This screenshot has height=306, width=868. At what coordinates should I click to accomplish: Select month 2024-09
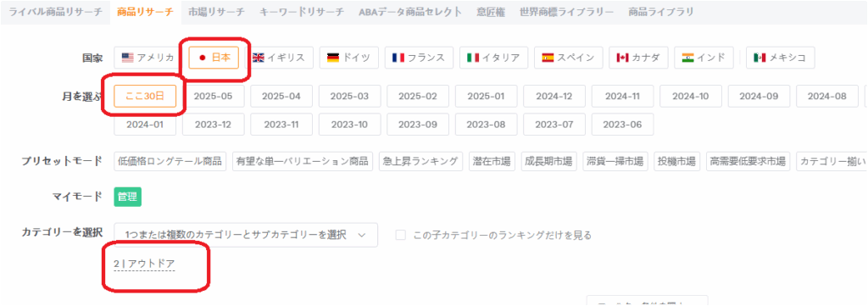point(759,97)
